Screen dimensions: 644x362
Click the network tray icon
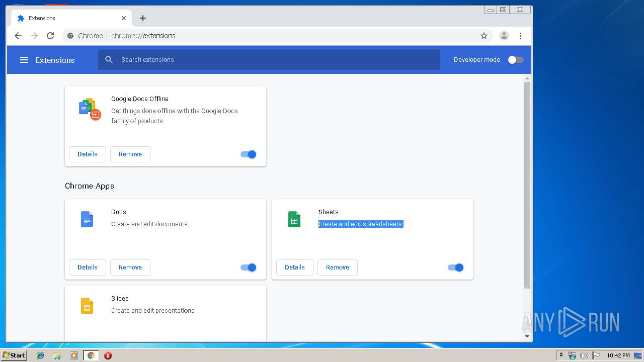[572, 355]
